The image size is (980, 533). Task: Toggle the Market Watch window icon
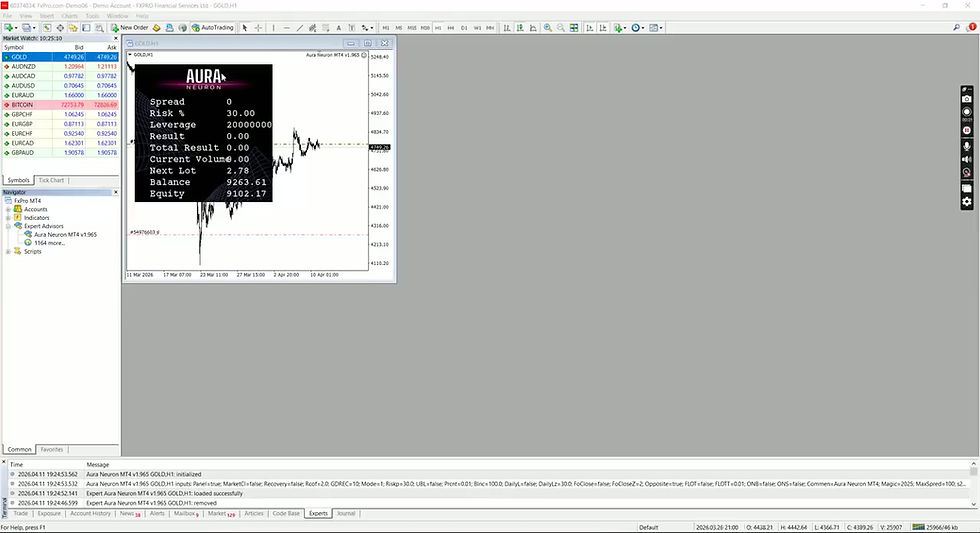pyautogui.click(x=47, y=27)
